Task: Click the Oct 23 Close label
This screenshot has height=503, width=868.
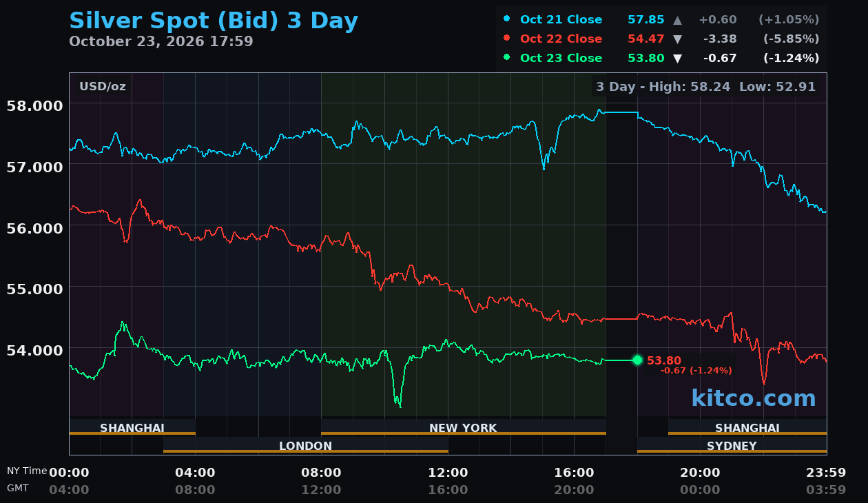Action: pos(561,58)
